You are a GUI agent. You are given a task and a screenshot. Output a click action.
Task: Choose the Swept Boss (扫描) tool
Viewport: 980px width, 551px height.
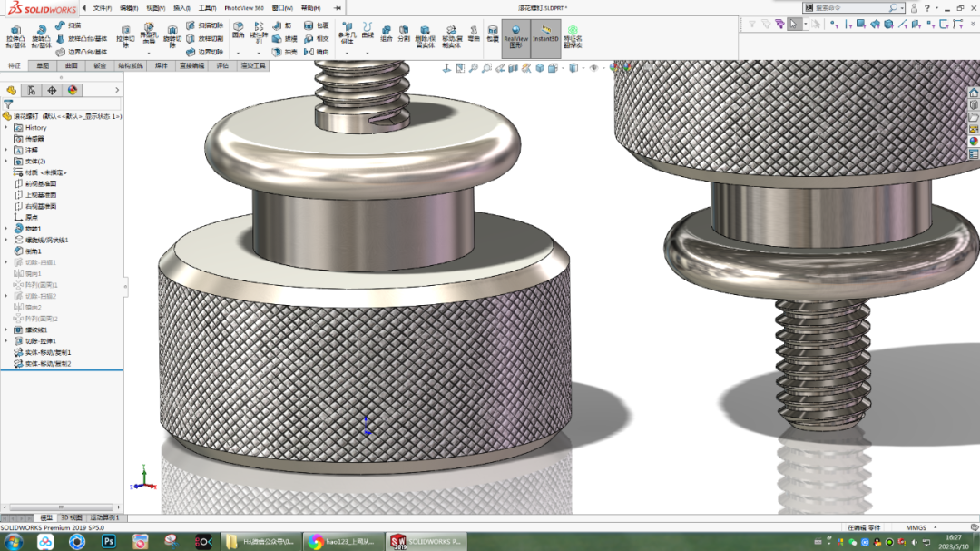pos(69,25)
